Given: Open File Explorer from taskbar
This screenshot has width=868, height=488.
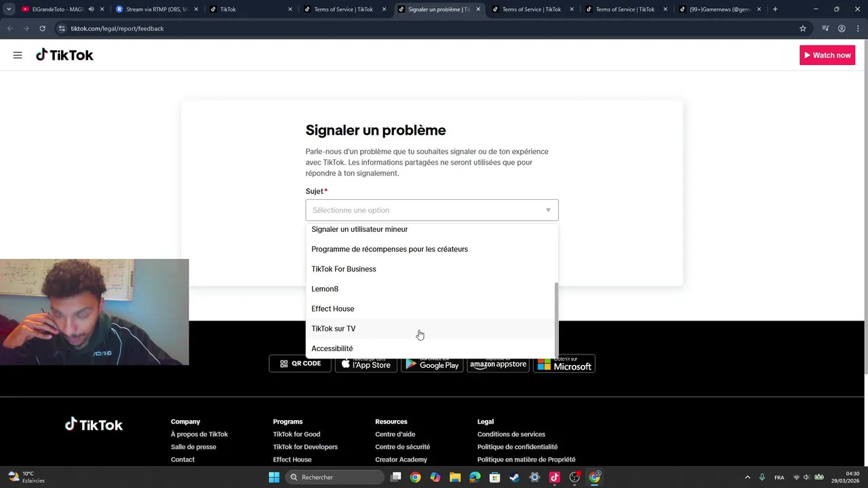Looking at the screenshot, I should (x=455, y=477).
